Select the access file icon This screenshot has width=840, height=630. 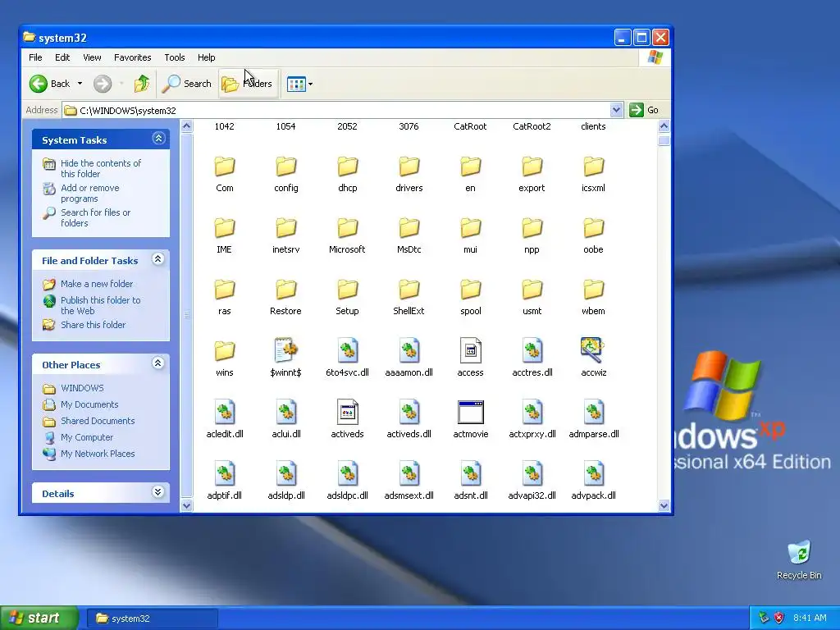pyautogui.click(x=470, y=351)
